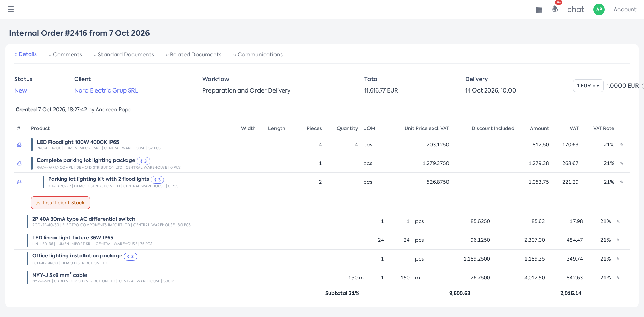Click the delivery date 14 Oct 2026, 10:00
Screen dimensions: 644x317
(x=490, y=90)
